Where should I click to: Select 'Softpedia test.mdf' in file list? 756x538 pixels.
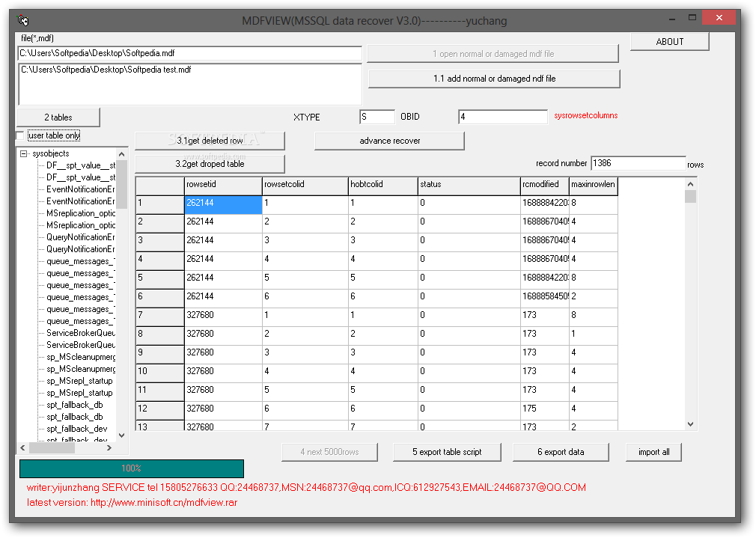pos(106,70)
